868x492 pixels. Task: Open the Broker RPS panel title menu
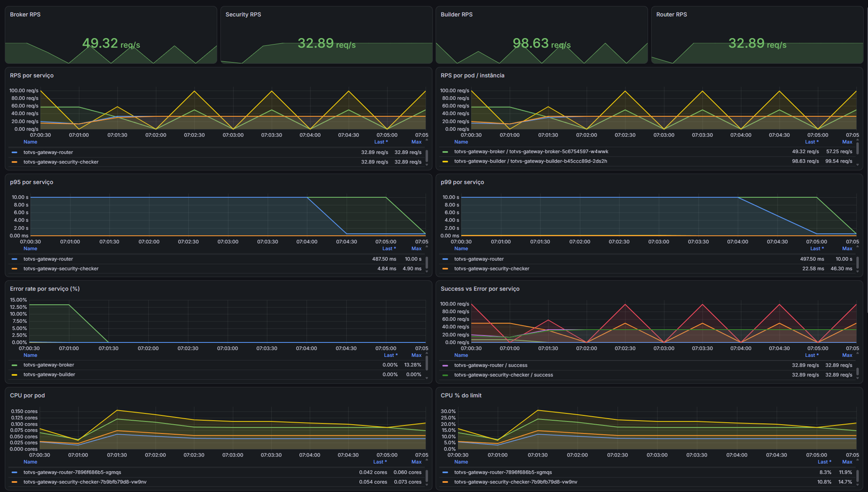[x=25, y=14]
